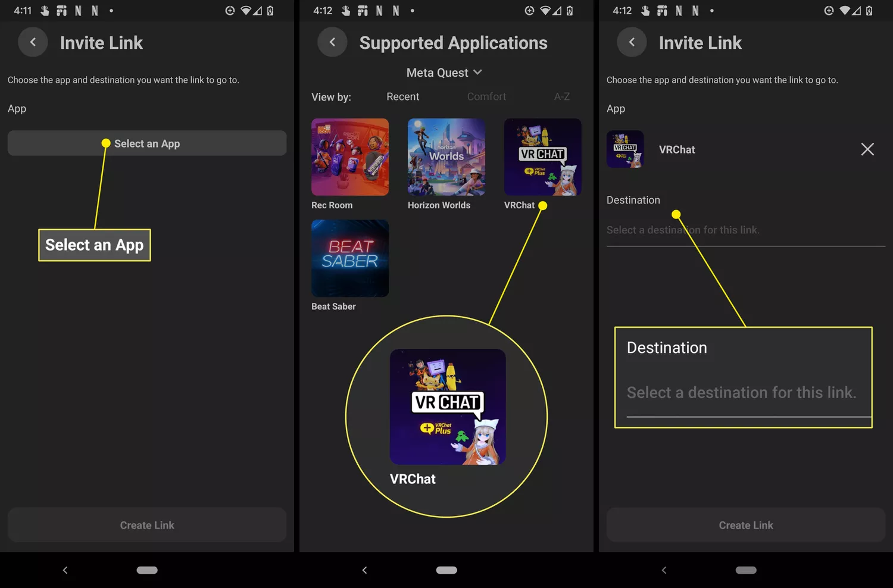This screenshot has height=588, width=893.
Task: Go back from the third Invite Link screen
Action: [x=632, y=42]
